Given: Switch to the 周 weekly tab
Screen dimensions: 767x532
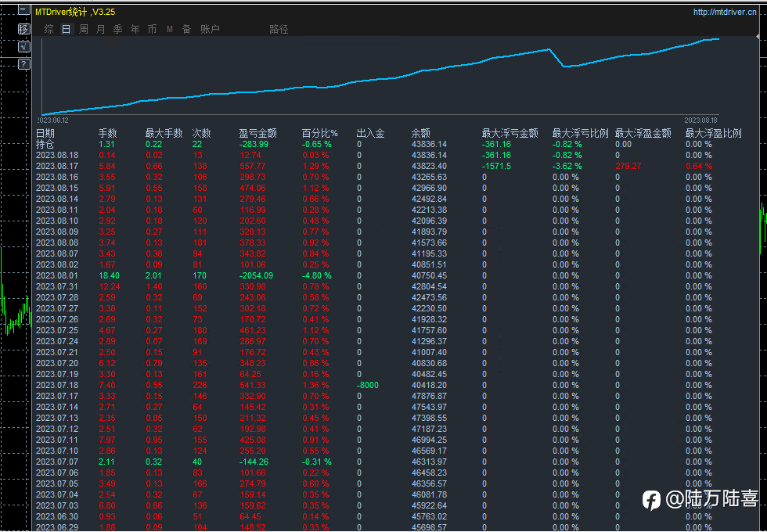Looking at the screenshot, I should pos(84,30).
